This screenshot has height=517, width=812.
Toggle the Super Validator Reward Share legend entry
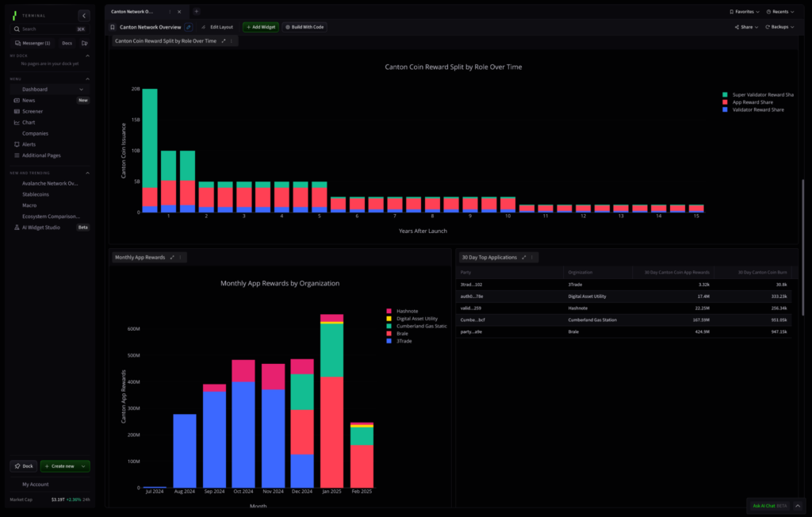(757, 95)
